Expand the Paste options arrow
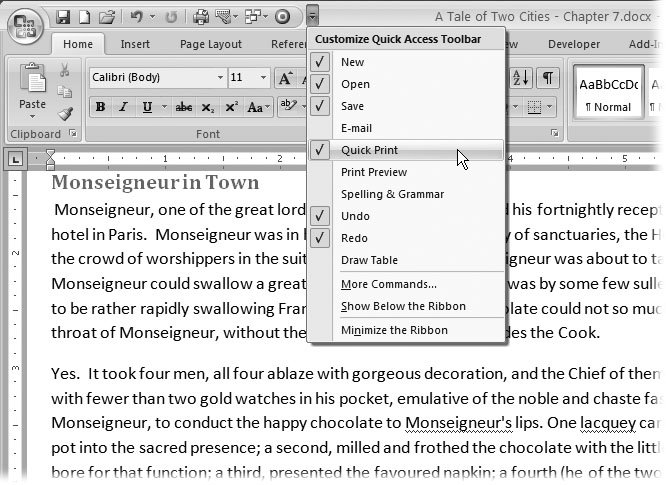The image size is (666, 485). [x=32, y=116]
